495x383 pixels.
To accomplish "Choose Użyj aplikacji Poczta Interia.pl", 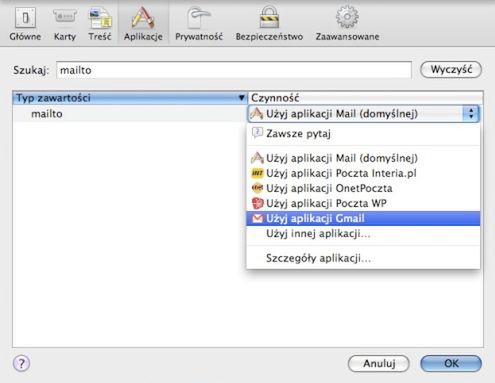I will (x=363, y=173).
